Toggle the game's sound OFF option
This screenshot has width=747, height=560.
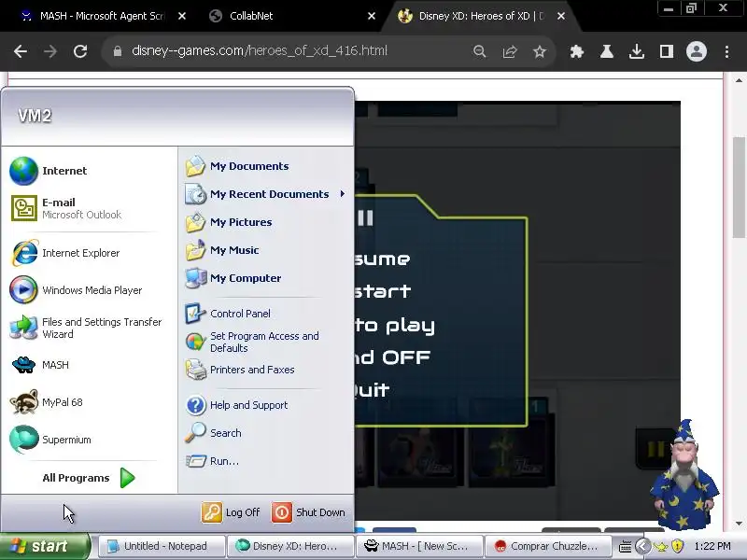tap(393, 357)
